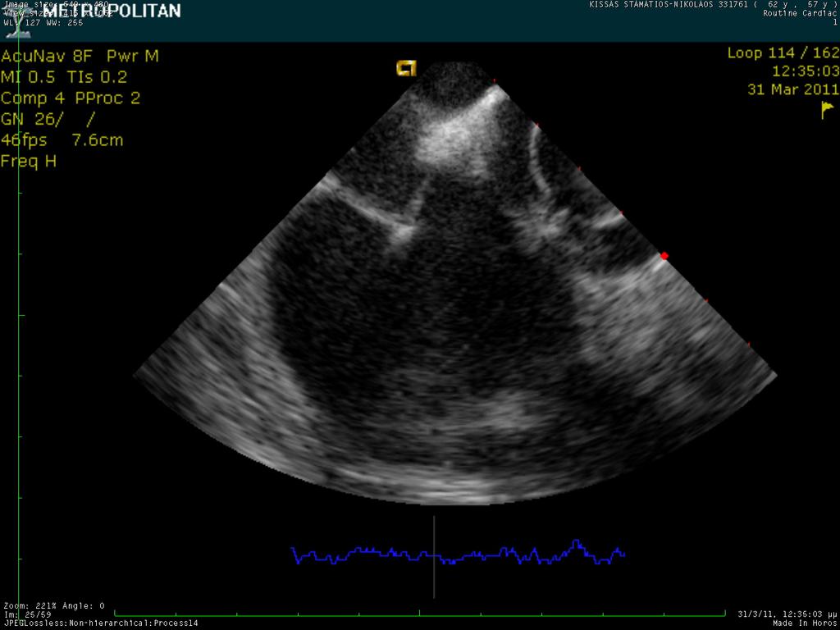Click the green vertical scale ruler at left
Image resolution: width=840 pixels, height=630 pixels.
click(20, 316)
